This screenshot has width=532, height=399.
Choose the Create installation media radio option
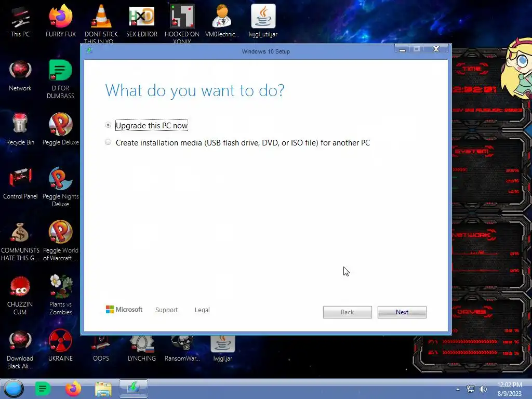tap(108, 142)
